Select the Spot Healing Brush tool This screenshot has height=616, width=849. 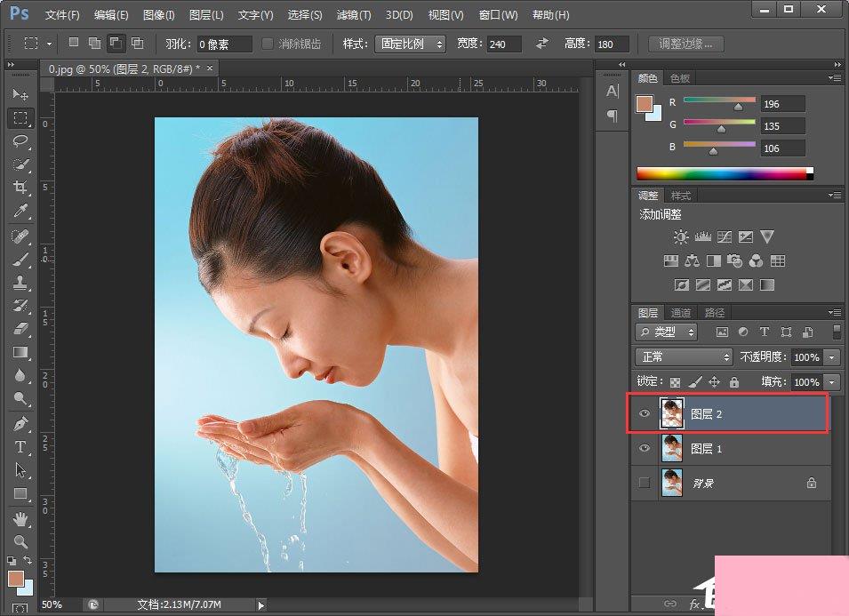(20, 236)
